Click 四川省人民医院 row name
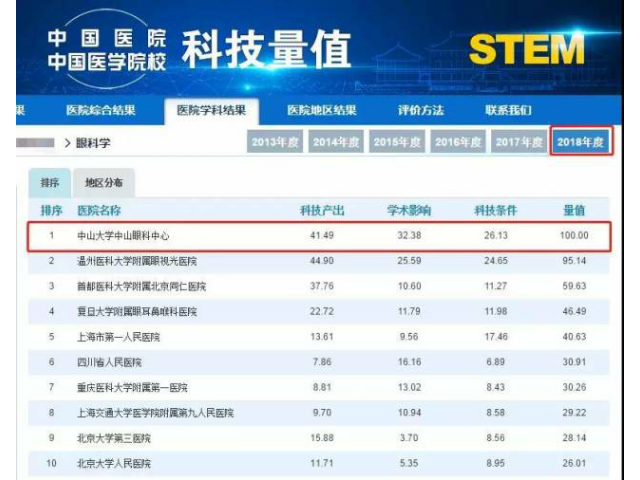This screenshot has width=640, height=480. [109, 362]
